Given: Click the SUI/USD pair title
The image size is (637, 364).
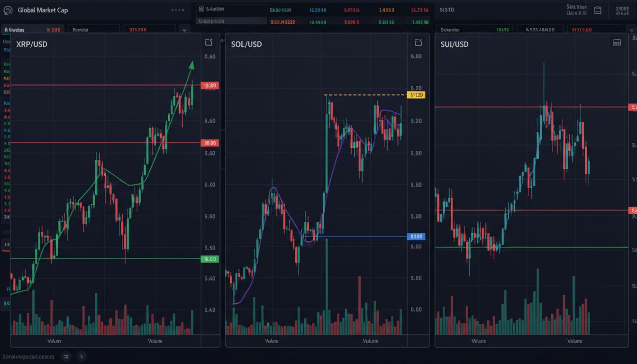Looking at the screenshot, I should click(x=454, y=44).
